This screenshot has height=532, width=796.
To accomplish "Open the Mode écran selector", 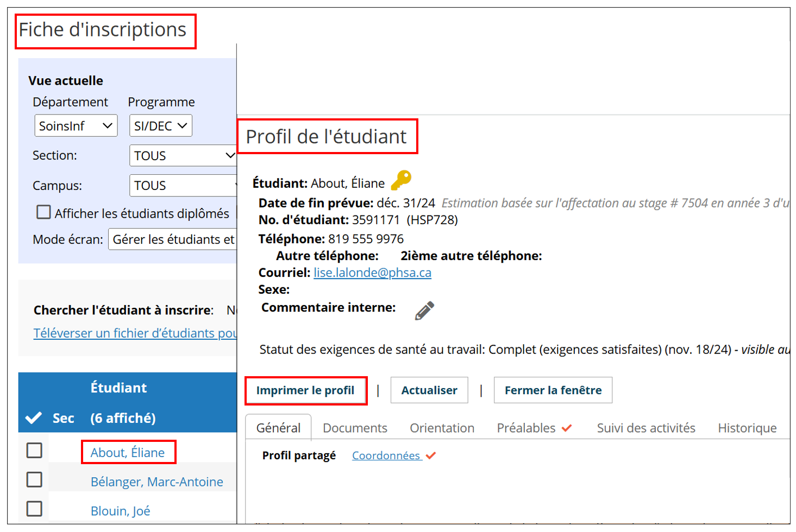I will 173,239.
